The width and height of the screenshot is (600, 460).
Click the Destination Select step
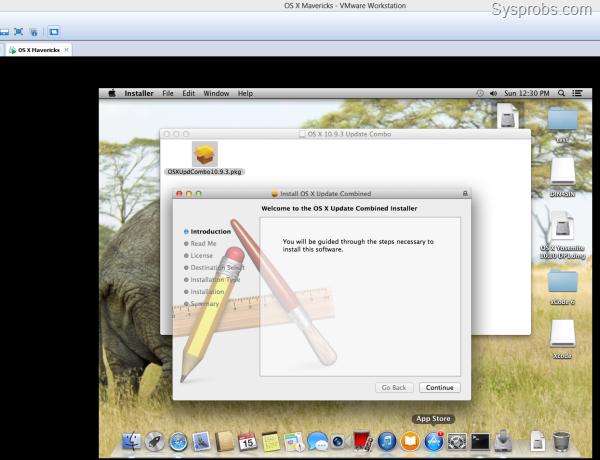point(217,268)
